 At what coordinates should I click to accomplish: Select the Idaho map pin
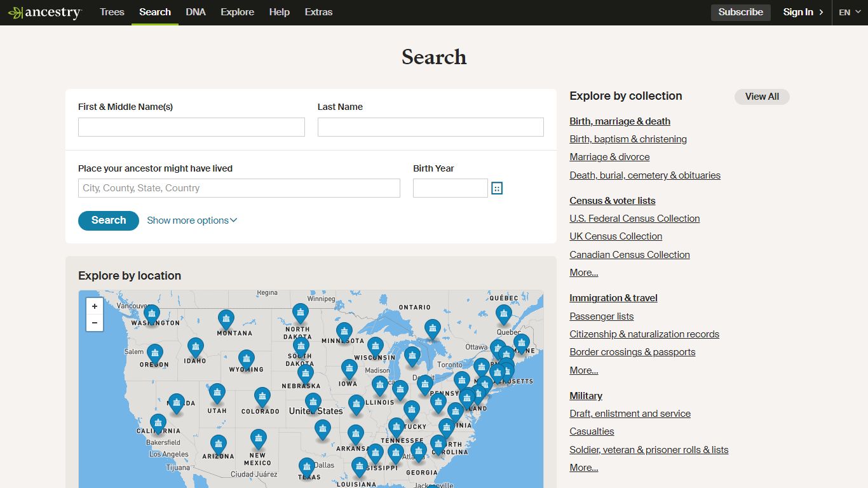[x=195, y=348]
